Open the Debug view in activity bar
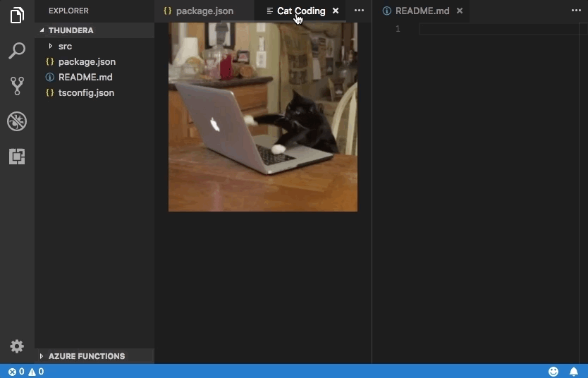588x378 pixels. coord(17,121)
